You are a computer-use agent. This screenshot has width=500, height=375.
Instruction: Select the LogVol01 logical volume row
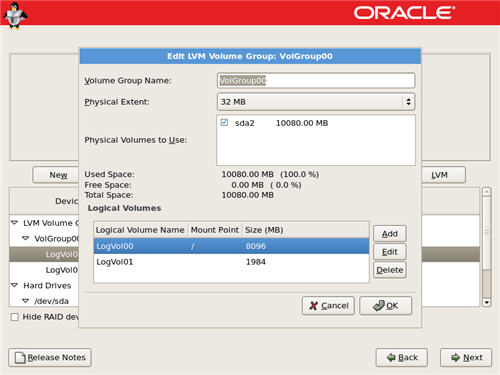click(x=231, y=262)
